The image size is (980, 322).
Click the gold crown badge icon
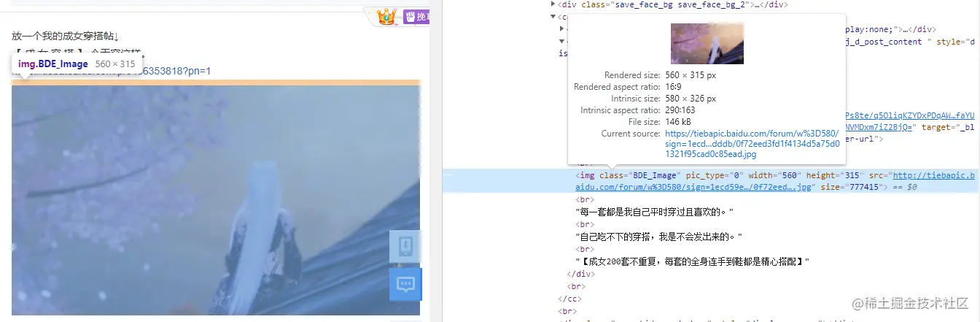pos(386,16)
